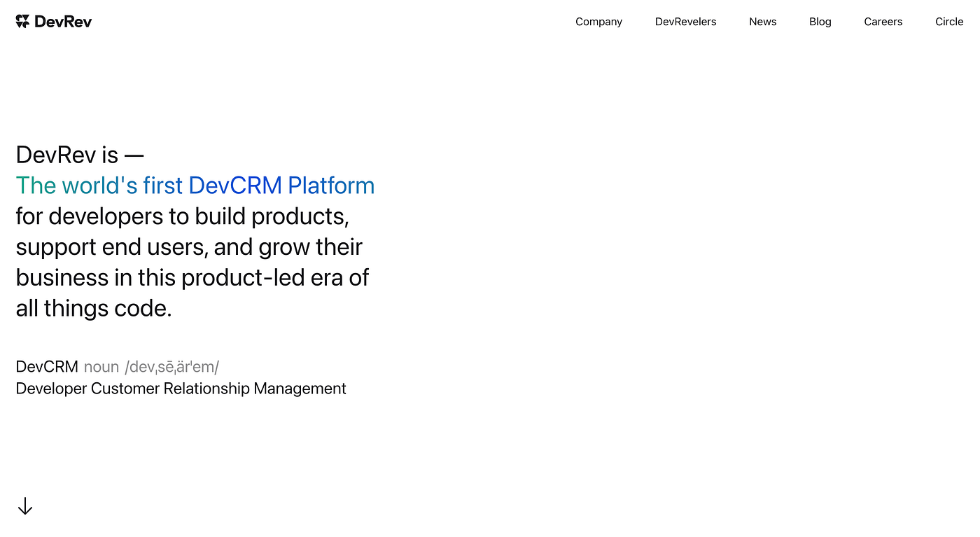Click "for developers to build products," line
The height and width of the screenshot is (537, 980).
(182, 216)
